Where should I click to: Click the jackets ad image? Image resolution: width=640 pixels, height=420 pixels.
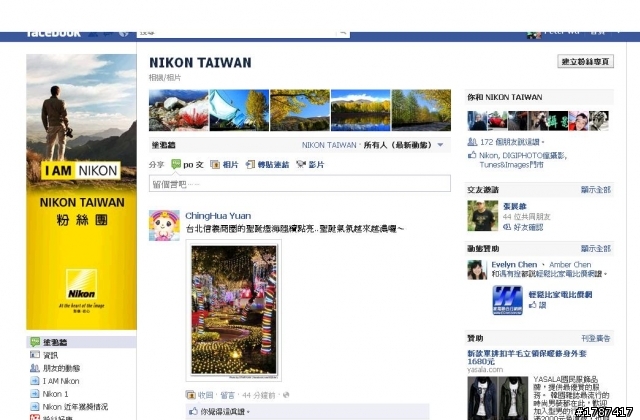pyautogui.click(x=498, y=398)
